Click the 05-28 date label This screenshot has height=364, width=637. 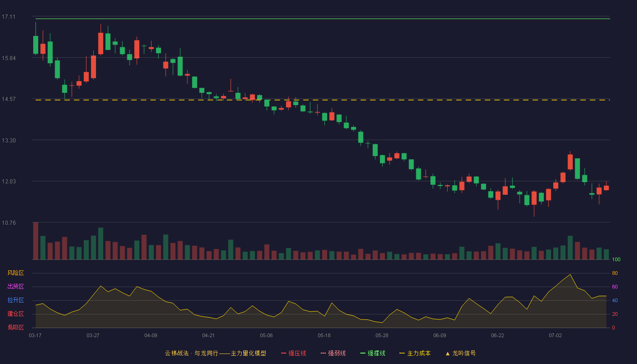pyautogui.click(x=382, y=335)
